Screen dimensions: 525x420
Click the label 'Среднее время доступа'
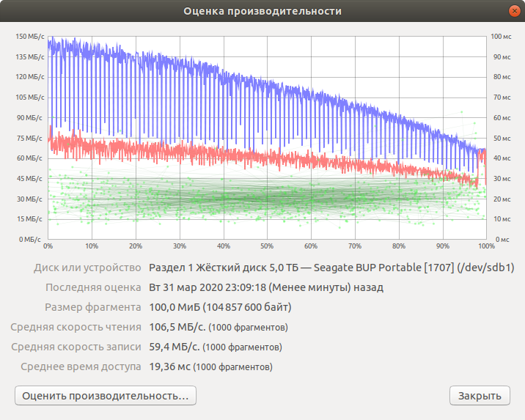click(x=81, y=366)
